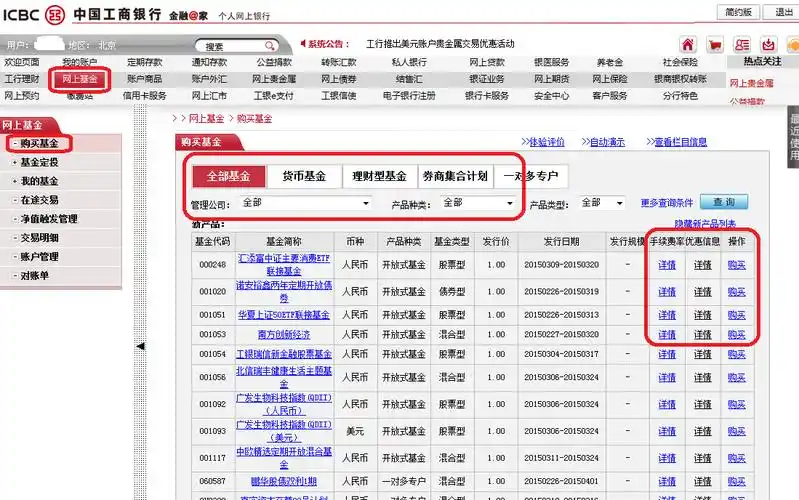799x500 pixels.
Task: Collapse the sidebar with the black arrow
Action: [140, 346]
